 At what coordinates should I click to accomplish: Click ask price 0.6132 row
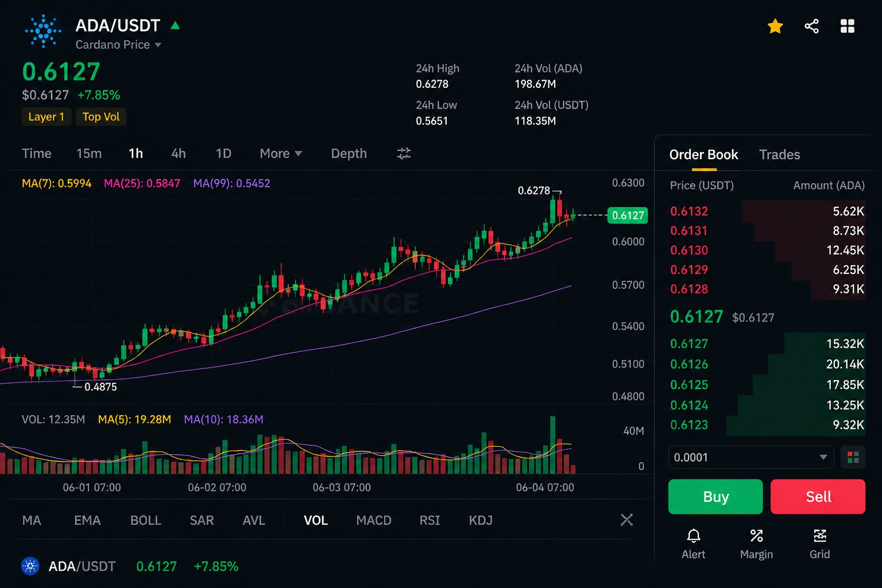pos(767,211)
